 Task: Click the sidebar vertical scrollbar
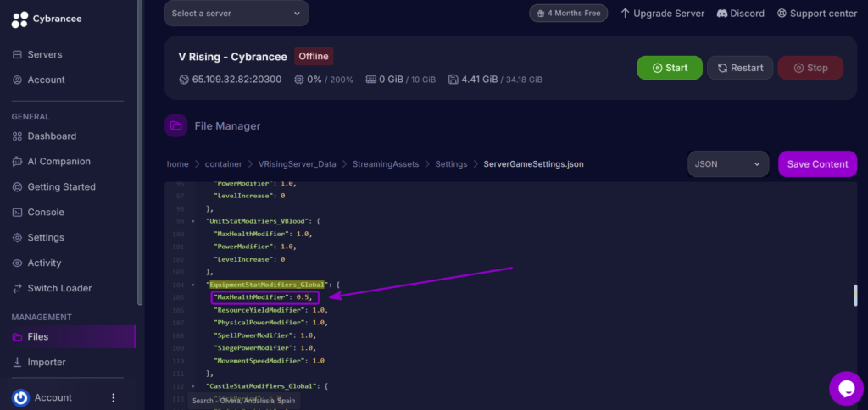pos(140,152)
